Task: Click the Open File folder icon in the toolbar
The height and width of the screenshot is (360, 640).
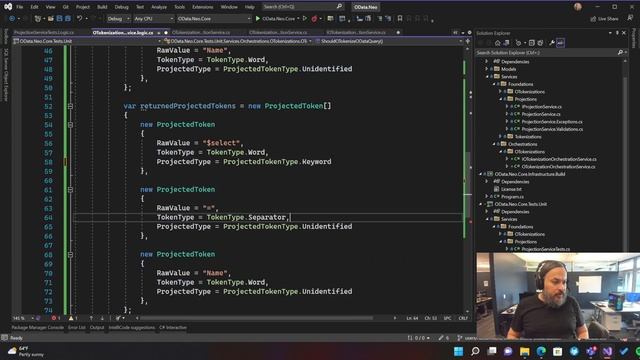Action: pos(51,18)
